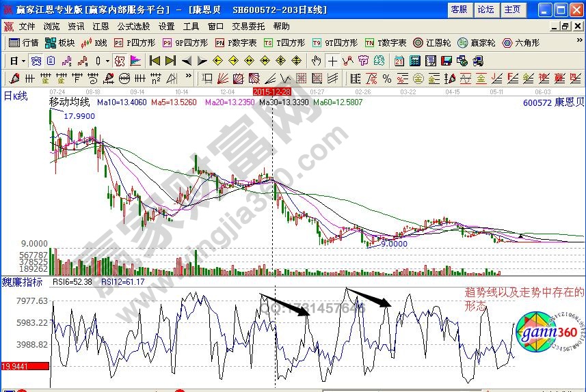Click the 客服 customer service button
Viewport: 586px width, 392px height.
coord(459,10)
